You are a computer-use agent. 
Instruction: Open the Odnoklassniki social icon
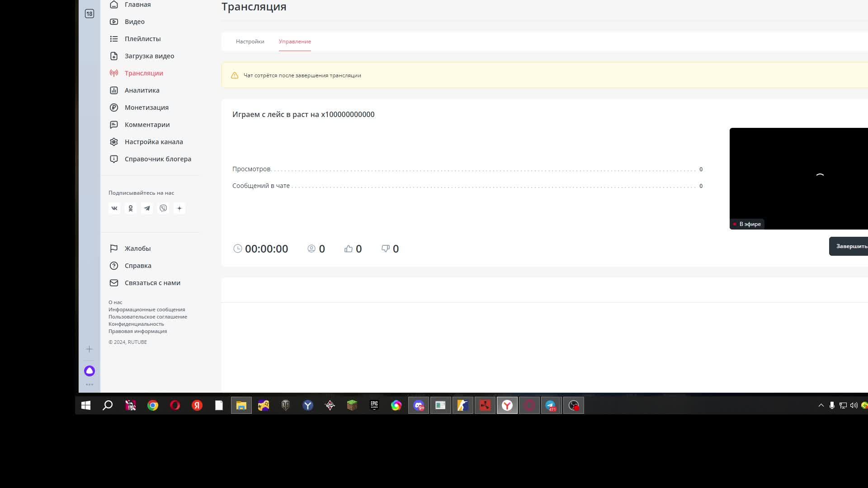click(x=131, y=208)
